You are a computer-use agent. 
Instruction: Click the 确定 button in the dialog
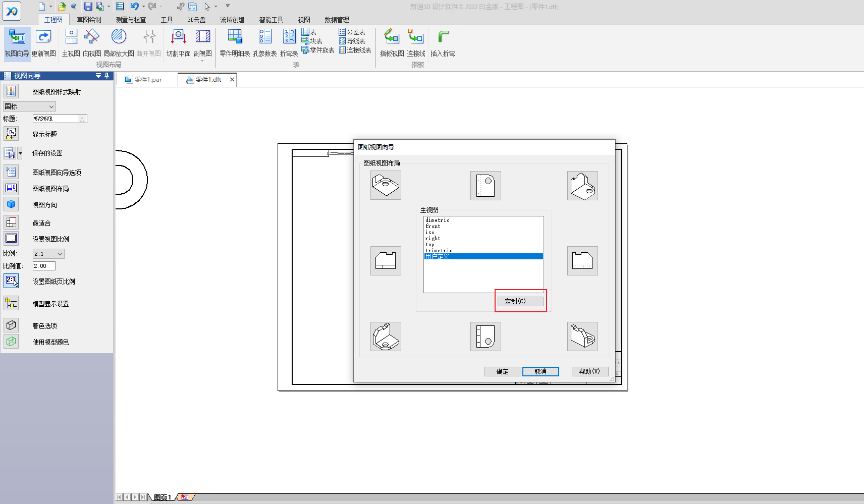(502, 371)
